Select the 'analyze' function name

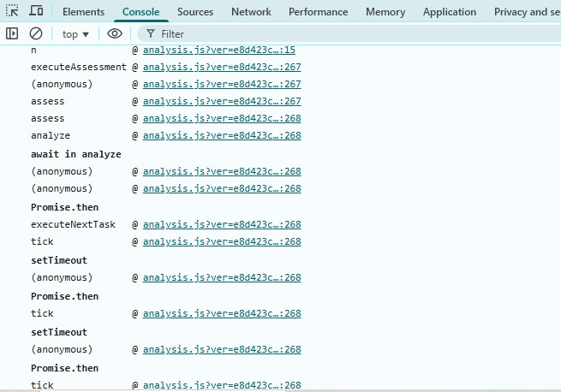(51, 135)
